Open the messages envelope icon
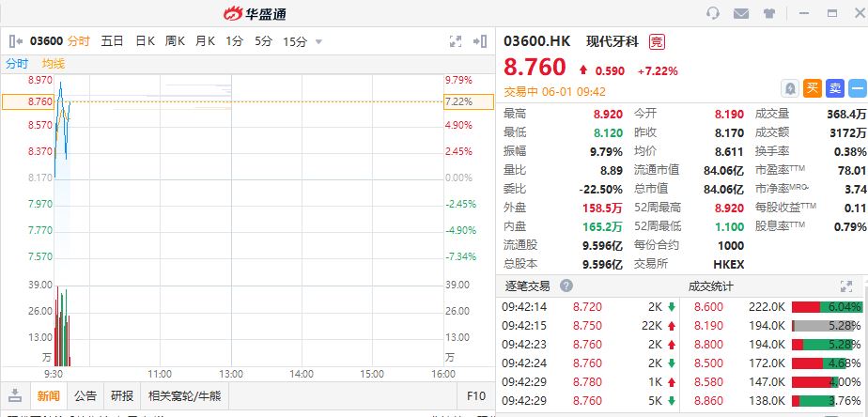 741,13
